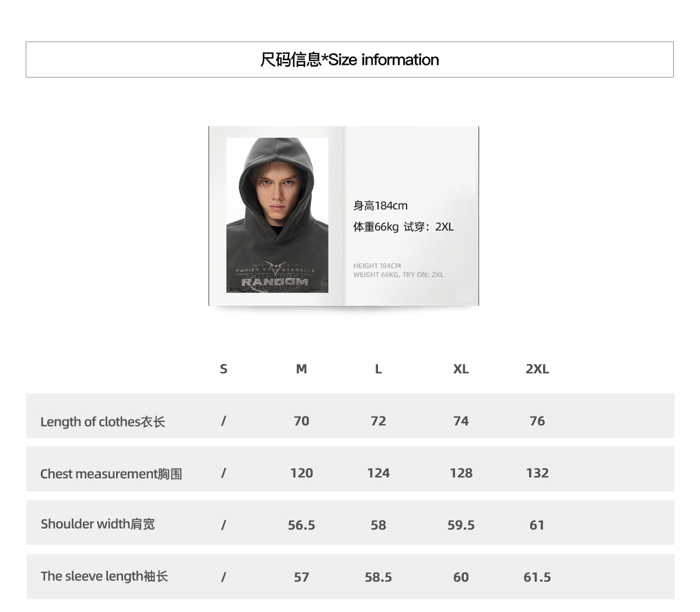
Task: Click the small HEIGHT 184CM caption
Action: point(377,265)
